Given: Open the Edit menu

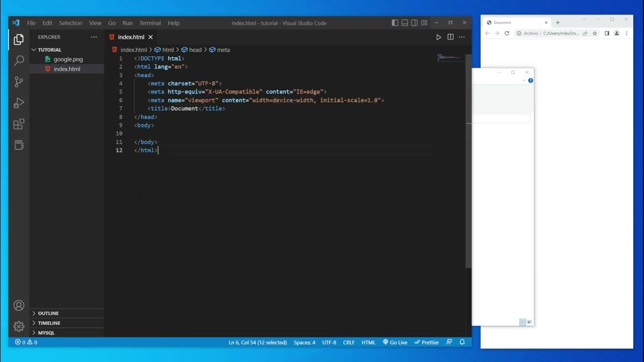Looking at the screenshot, I should pos(47,23).
